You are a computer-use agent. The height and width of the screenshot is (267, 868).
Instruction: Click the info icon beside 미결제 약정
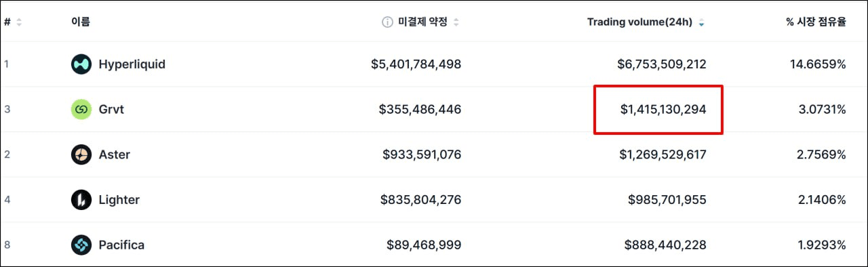[387, 22]
